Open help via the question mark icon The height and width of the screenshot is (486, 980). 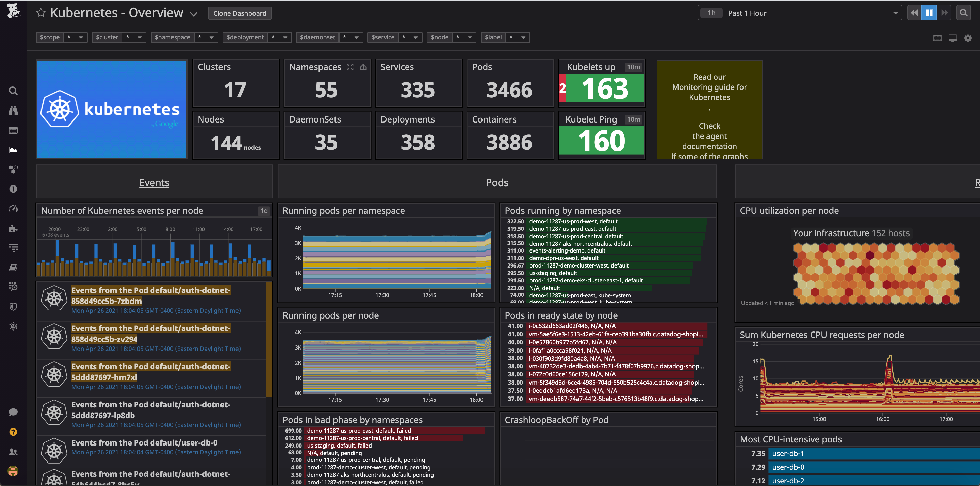pos(13,432)
